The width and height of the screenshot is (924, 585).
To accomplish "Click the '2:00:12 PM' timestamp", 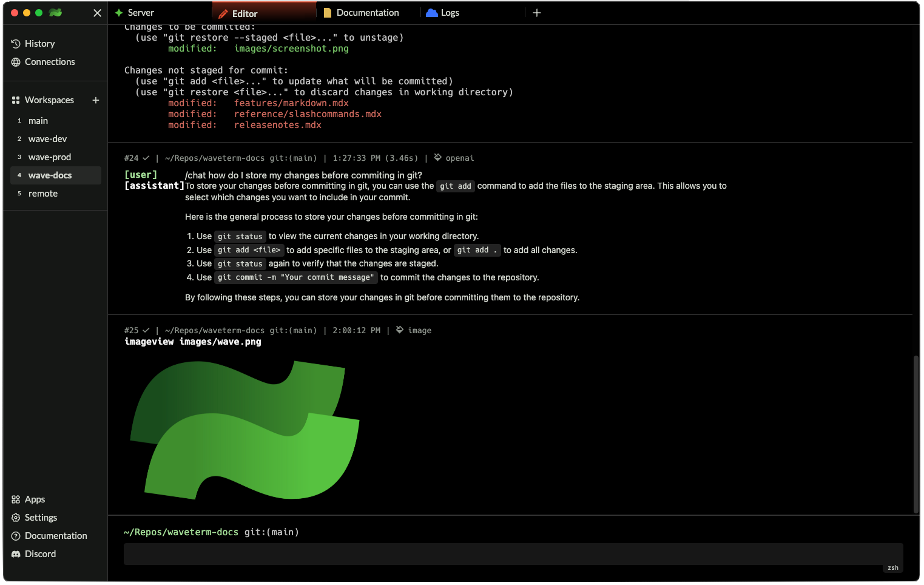I will (x=357, y=330).
